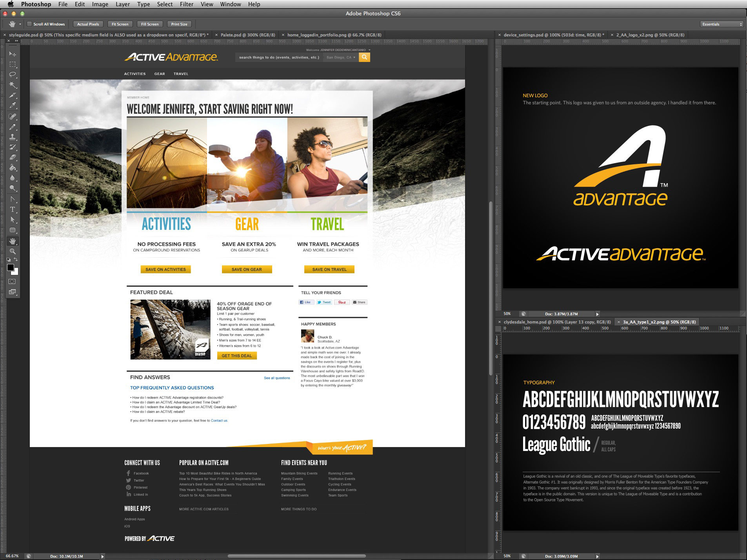747x560 pixels.
Task: Open status info arrow in 3a_AA_type1_x2 window
Action: click(598, 556)
